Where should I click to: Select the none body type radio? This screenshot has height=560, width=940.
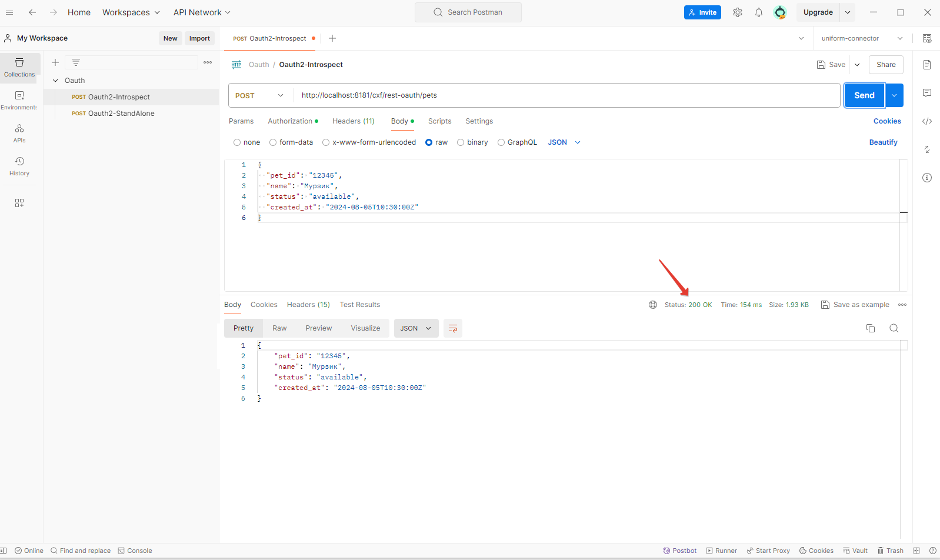(x=237, y=142)
